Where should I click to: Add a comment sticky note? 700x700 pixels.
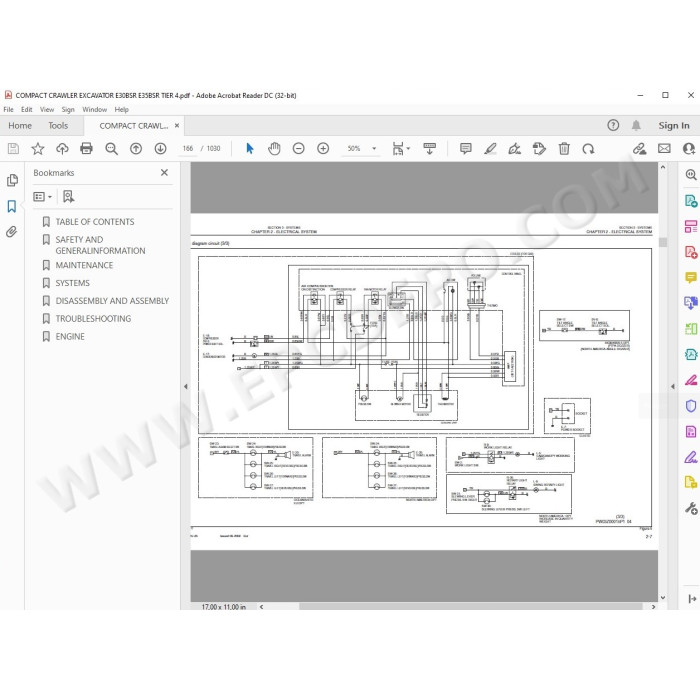[466, 148]
